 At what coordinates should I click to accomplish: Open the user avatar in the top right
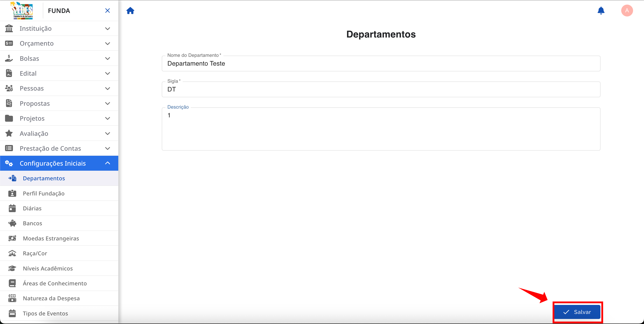[x=627, y=11]
